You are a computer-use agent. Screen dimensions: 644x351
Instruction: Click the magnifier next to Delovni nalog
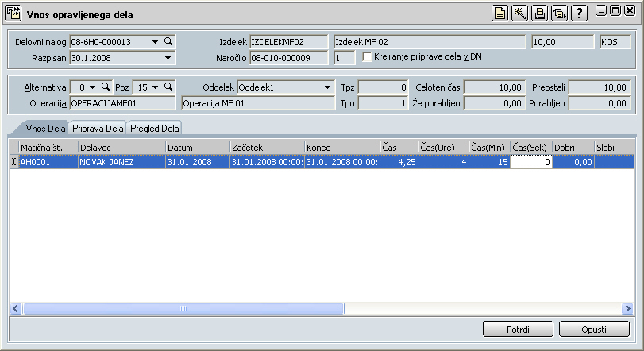pyautogui.click(x=168, y=41)
